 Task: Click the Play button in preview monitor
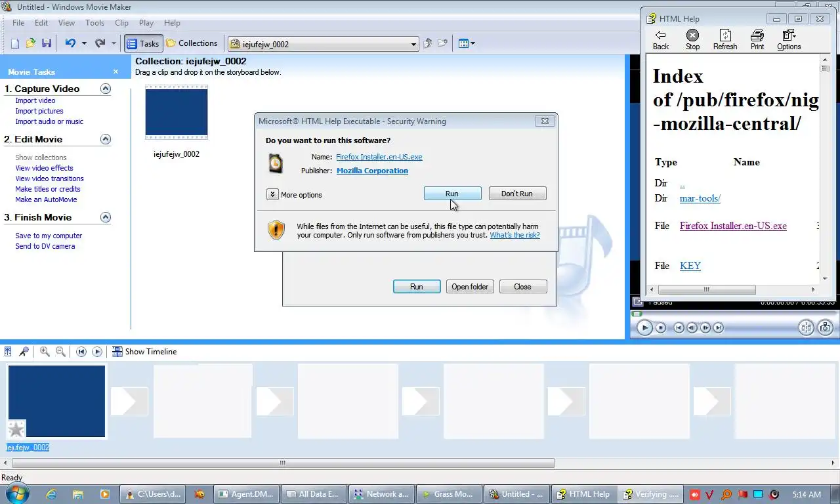(644, 327)
